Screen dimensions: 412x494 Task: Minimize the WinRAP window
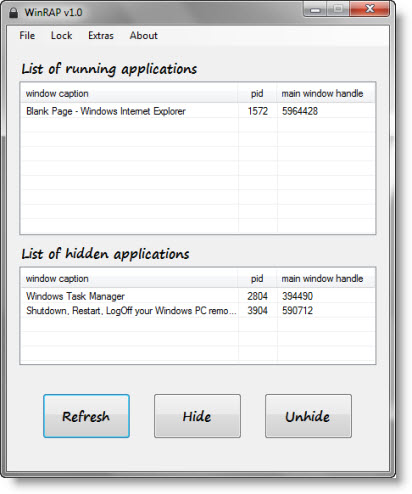click(x=315, y=9)
